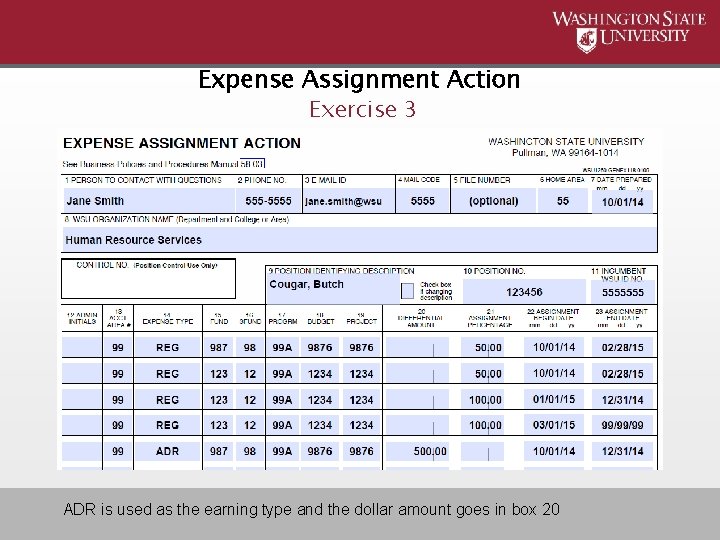Click the position number field 123456
Viewport: 720px width, 540px height.
click(524, 292)
